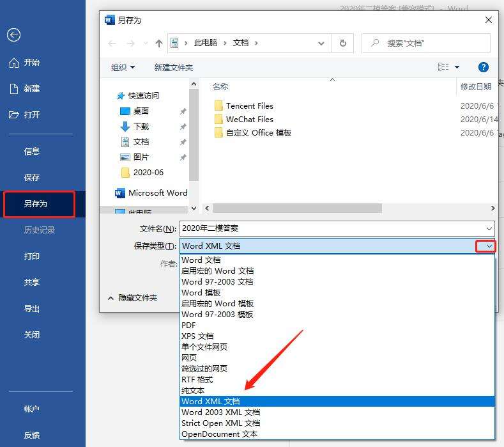Click the dialog back navigation arrow

pos(112,43)
